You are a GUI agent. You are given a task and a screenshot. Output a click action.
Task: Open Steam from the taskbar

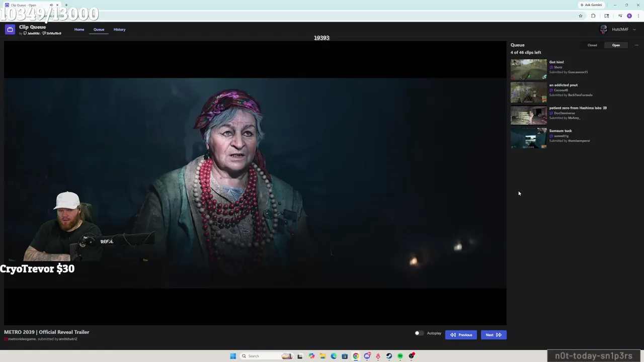(389, 356)
